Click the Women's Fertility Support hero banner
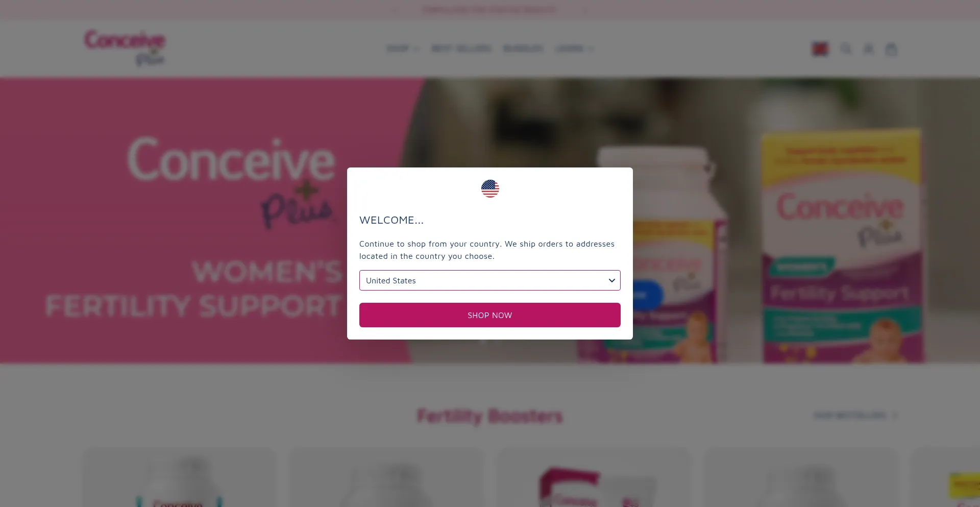 pyautogui.click(x=489, y=221)
